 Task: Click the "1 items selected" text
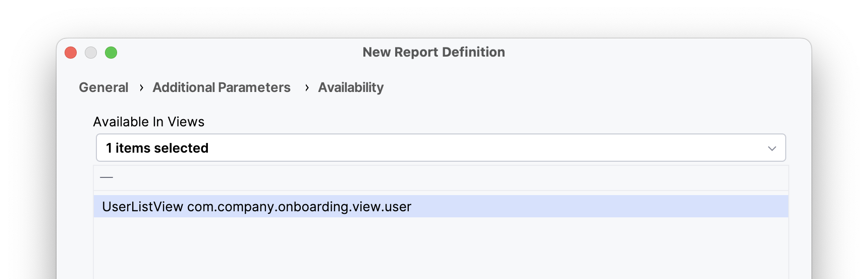(157, 148)
